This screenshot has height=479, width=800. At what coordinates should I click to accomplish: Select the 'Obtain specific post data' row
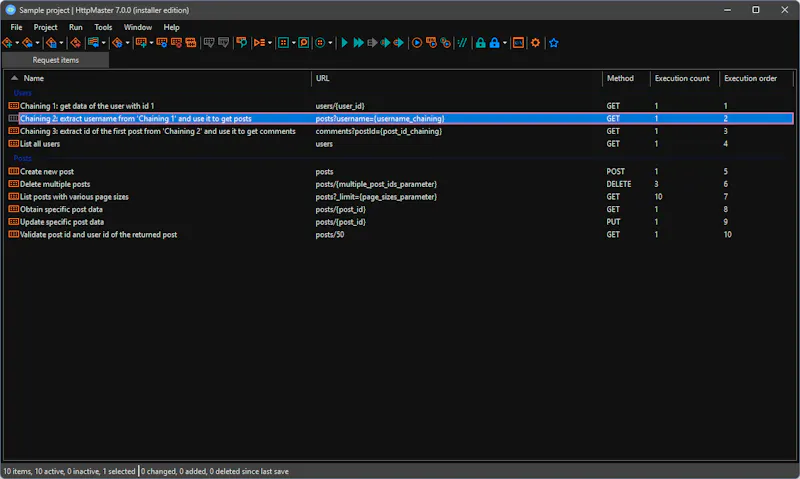point(401,209)
